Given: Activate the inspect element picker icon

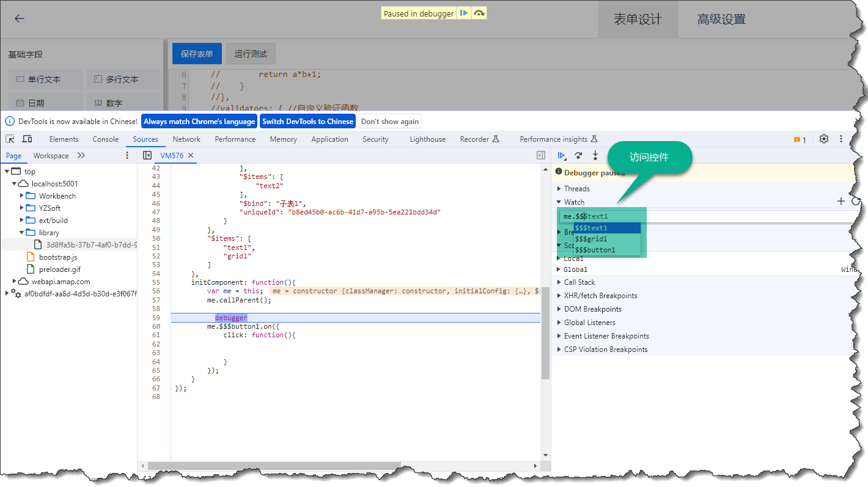Looking at the screenshot, I should [10, 139].
